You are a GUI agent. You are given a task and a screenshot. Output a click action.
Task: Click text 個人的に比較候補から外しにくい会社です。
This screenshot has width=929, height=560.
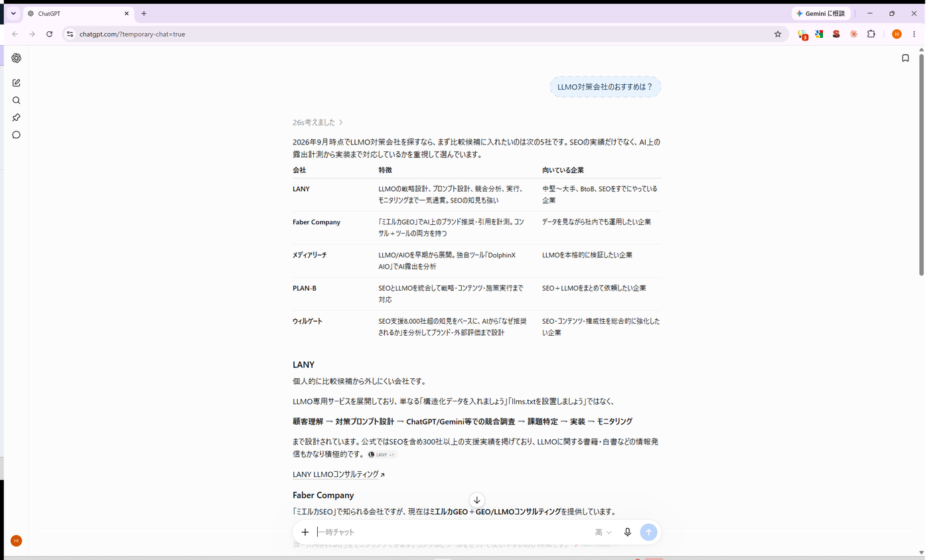click(x=359, y=382)
